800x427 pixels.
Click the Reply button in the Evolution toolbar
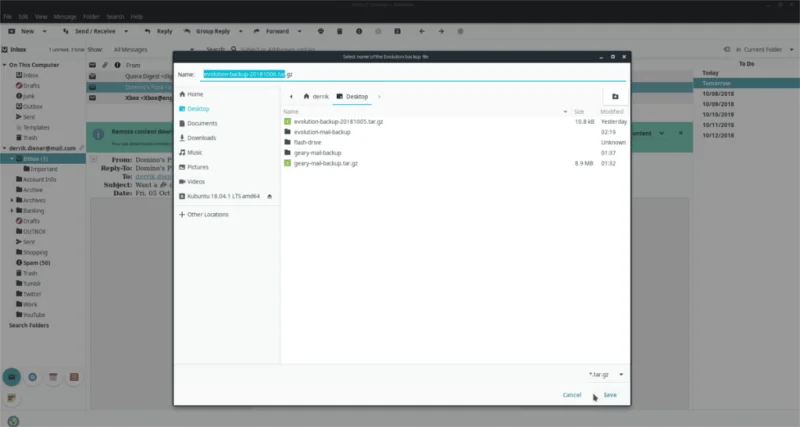(x=158, y=31)
